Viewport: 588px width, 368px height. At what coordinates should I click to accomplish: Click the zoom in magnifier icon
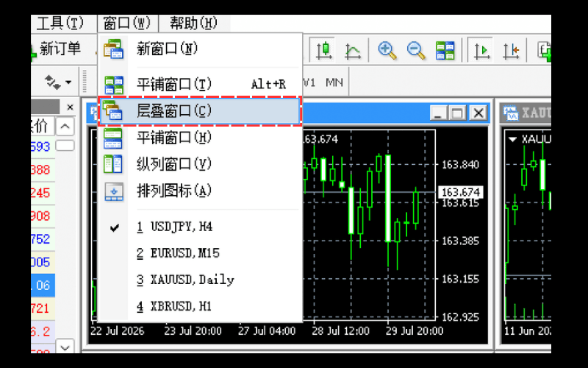click(x=387, y=50)
